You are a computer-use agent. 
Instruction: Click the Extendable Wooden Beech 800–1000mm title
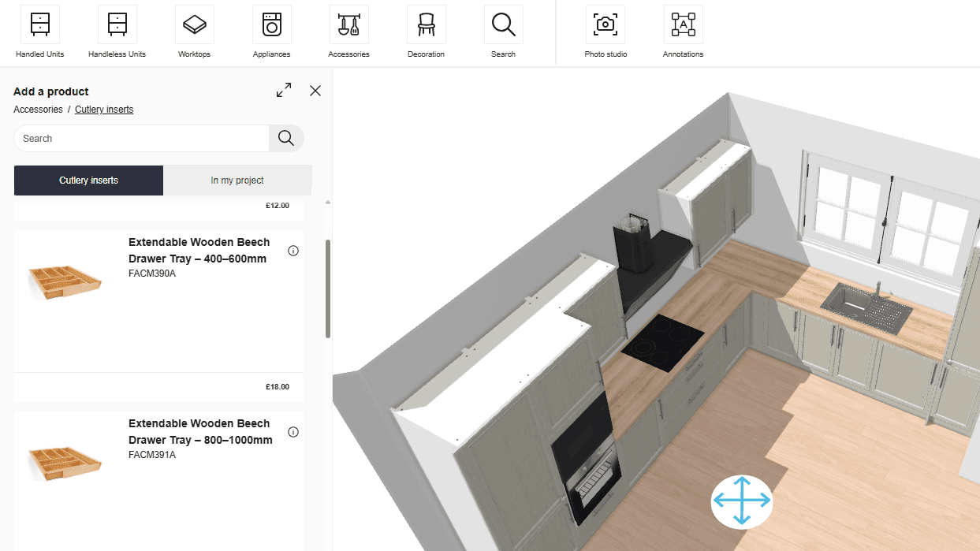point(200,431)
